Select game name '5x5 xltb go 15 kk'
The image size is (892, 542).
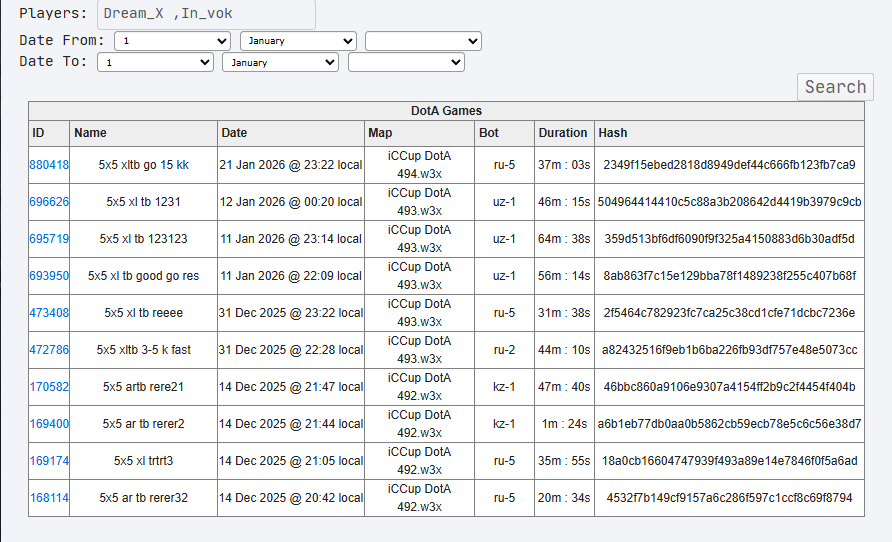143,165
